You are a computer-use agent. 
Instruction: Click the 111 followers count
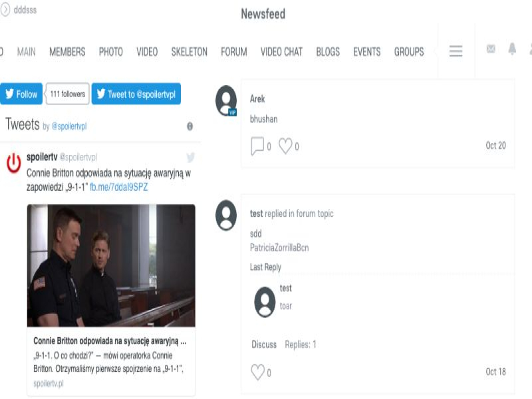click(x=68, y=94)
